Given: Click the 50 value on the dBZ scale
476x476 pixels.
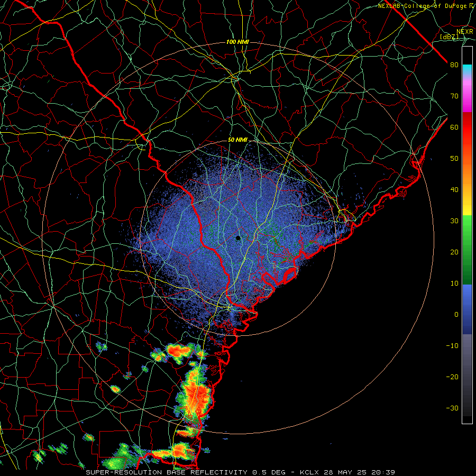Looking at the screenshot, I should (x=454, y=159).
